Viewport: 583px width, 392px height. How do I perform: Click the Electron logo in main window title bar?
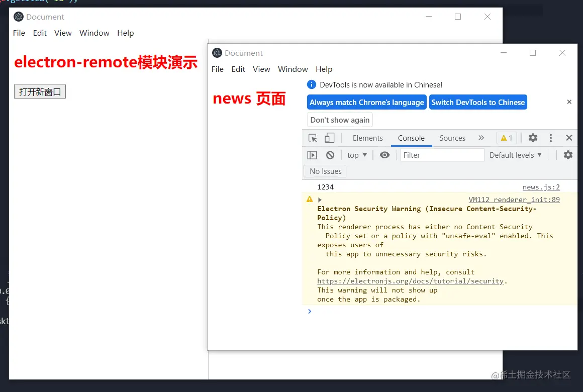pyautogui.click(x=18, y=17)
